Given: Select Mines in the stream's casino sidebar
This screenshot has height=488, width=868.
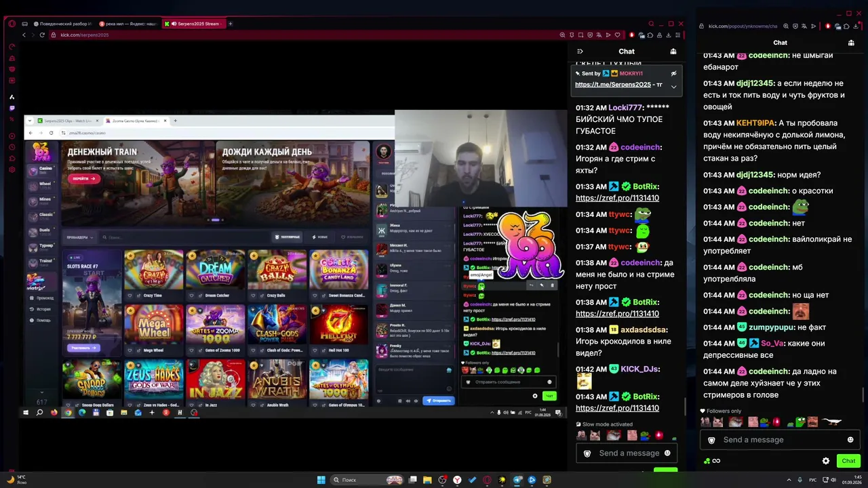Looking at the screenshot, I should [41, 200].
